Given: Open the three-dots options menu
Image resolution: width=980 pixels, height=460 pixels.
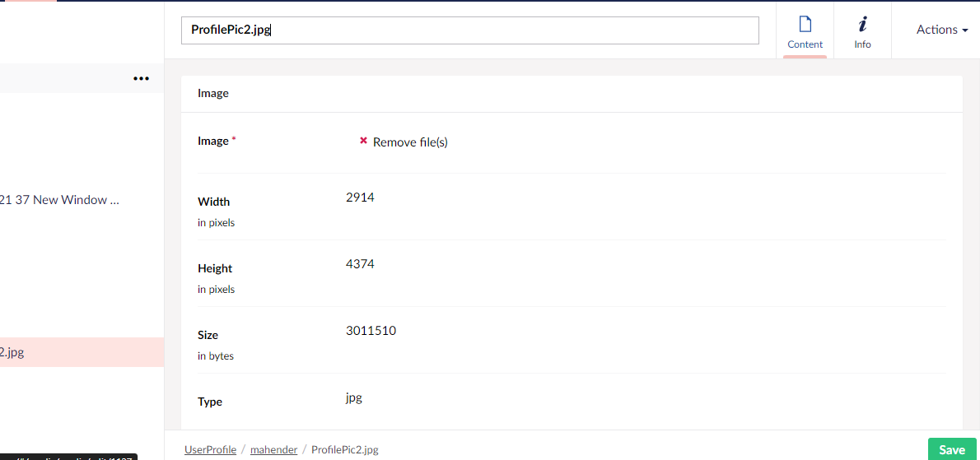Looking at the screenshot, I should click(142, 79).
